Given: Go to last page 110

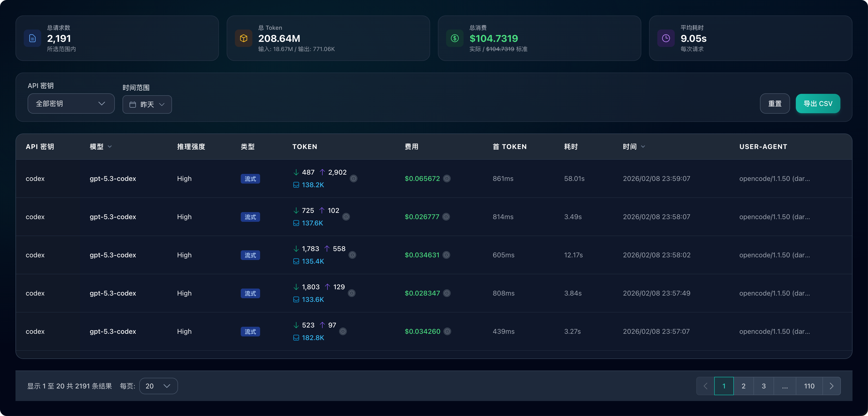Looking at the screenshot, I should coord(809,386).
